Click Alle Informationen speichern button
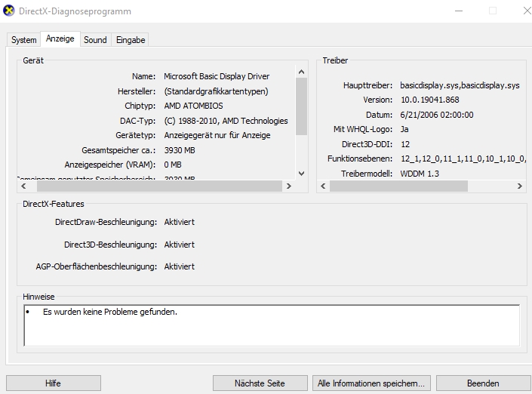This screenshot has width=532, height=394. pos(371,383)
